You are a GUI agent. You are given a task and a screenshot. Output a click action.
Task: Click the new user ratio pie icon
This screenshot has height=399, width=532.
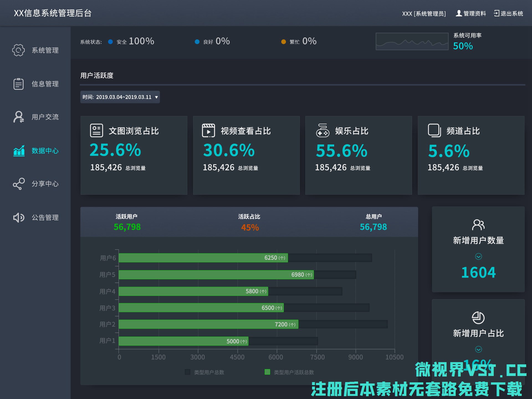pos(478,318)
